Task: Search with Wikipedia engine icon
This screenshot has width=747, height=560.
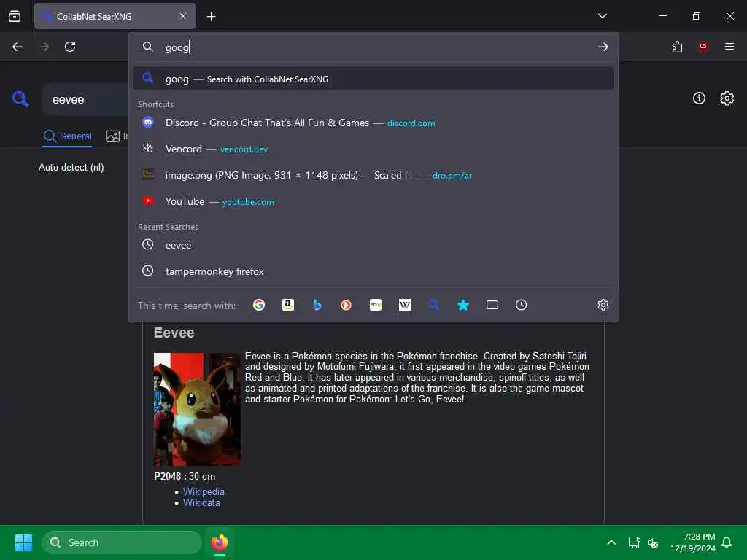Action: (x=404, y=305)
